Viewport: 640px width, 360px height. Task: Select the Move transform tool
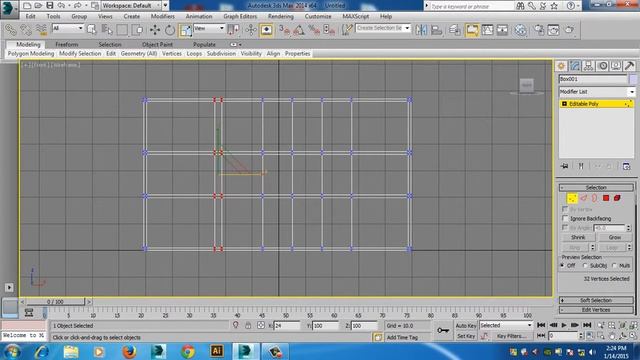point(155,30)
